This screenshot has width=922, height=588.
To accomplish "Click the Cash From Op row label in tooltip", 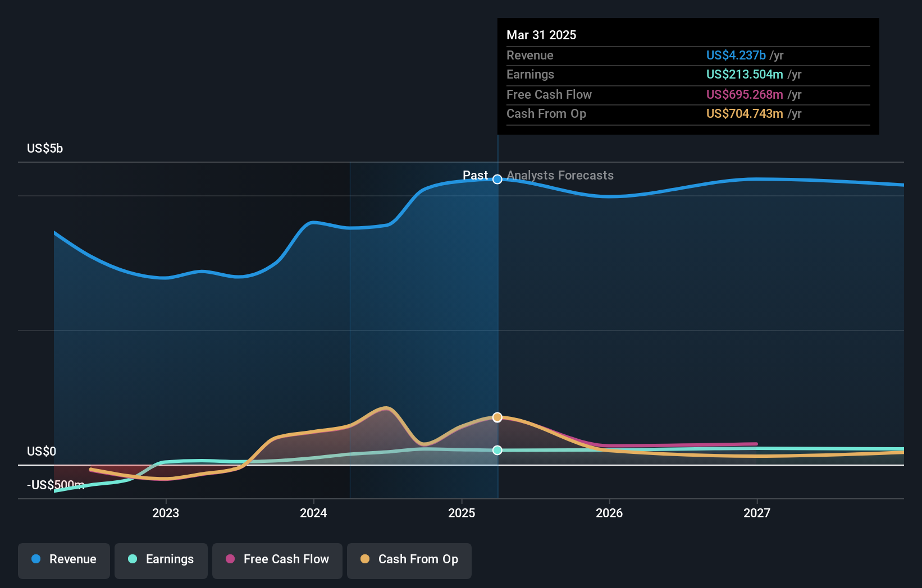I will [546, 114].
